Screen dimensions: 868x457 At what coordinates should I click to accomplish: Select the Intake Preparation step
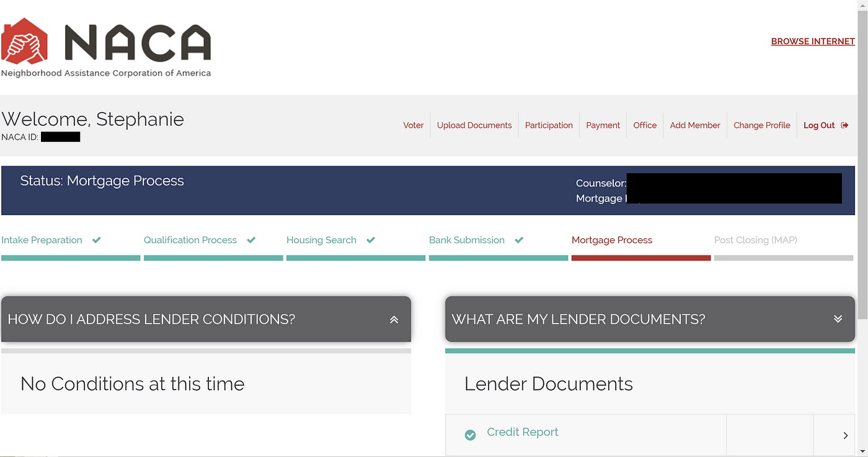pos(42,240)
